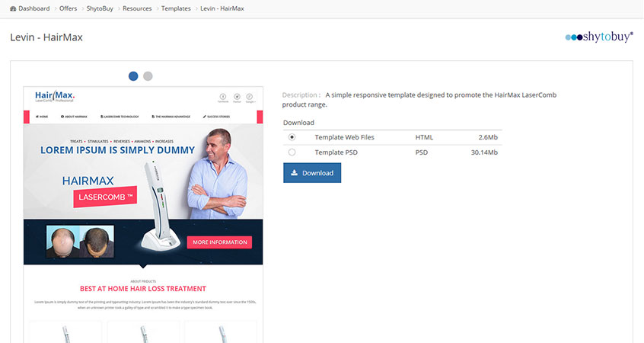Click the 'Description :' label
Image resolution: width=644 pixels, height=343 pixels.
pos(301,95)
